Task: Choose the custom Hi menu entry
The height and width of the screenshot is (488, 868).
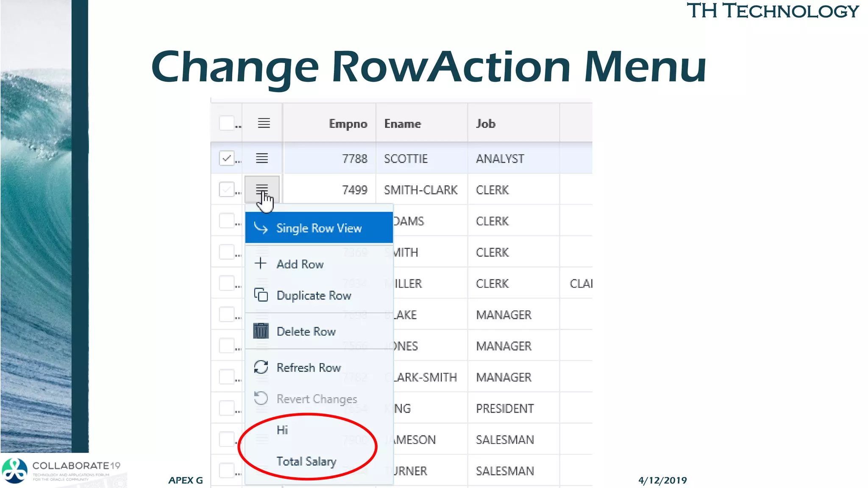Action: 319,430
